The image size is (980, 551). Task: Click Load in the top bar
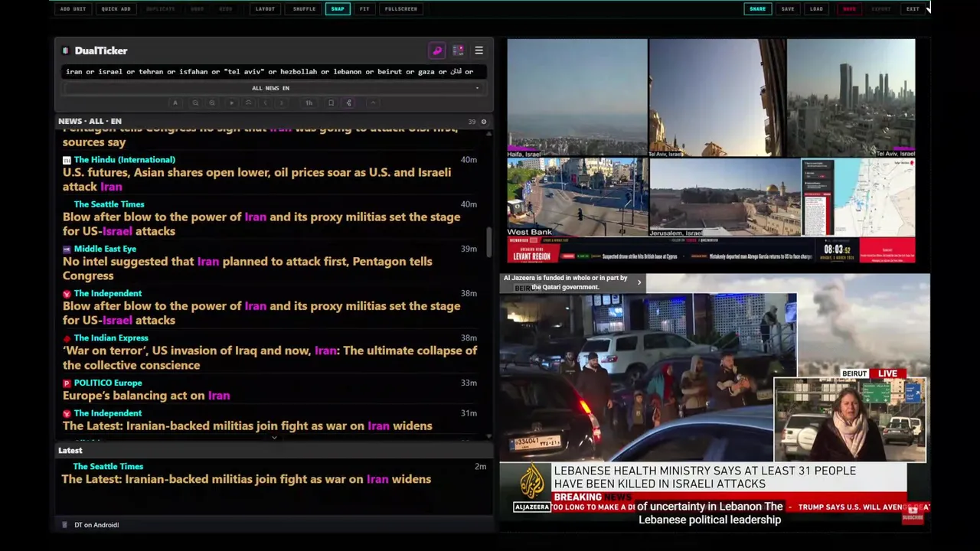pyautogui.click(x=817, y=9)
